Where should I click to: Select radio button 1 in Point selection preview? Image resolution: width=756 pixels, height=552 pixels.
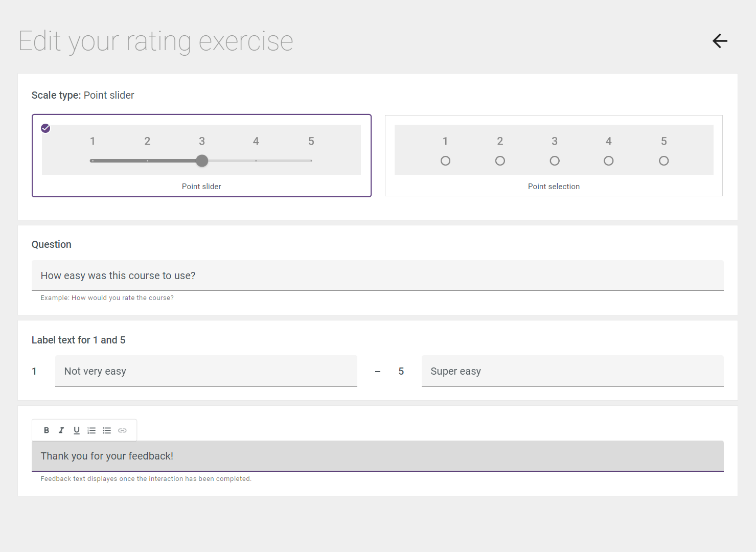pyautogui.click(x=445, y=161)
